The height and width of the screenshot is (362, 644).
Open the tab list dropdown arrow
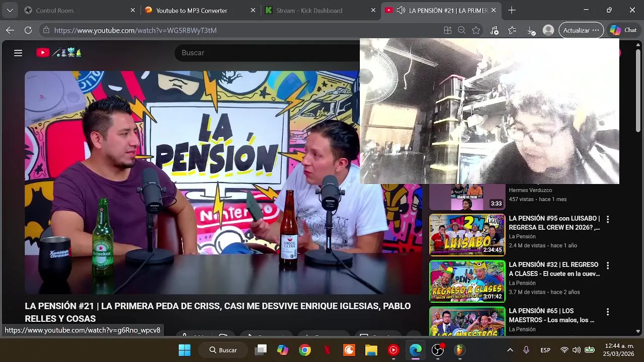click(10, 10)
